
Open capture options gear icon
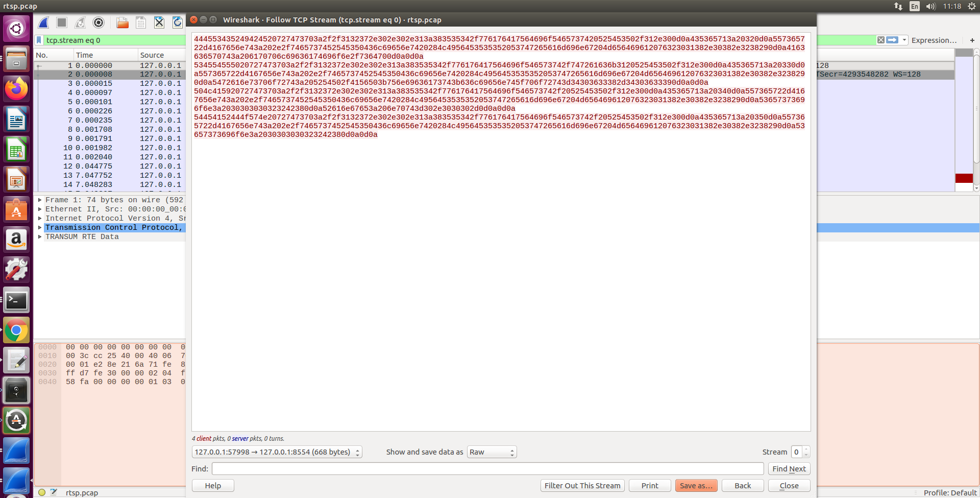coord(99,22)
